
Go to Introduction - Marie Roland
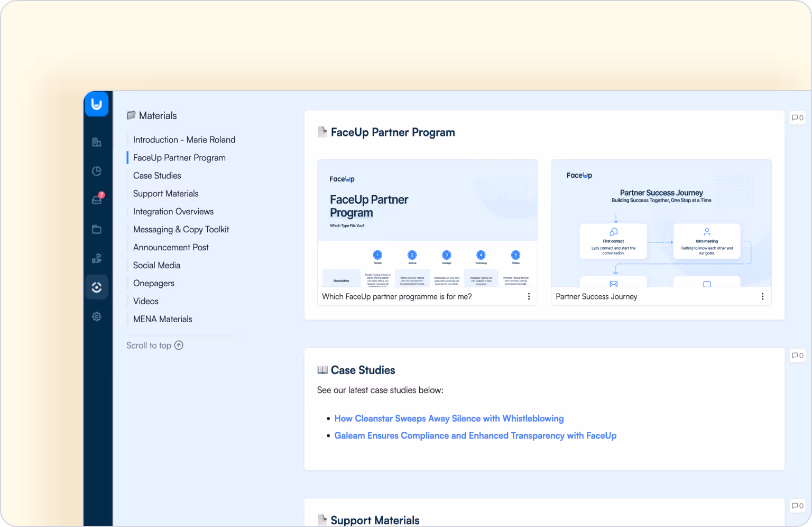(184, 140)
